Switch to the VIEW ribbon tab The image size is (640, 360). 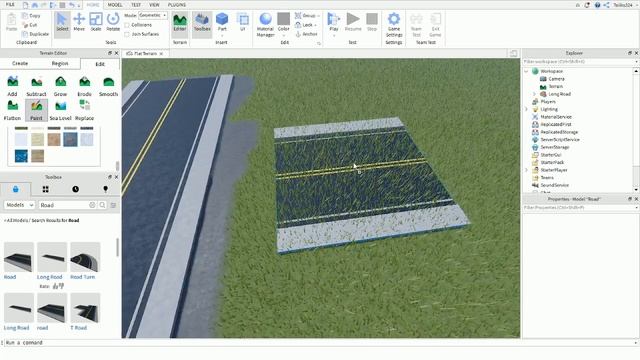click(154, 5)
